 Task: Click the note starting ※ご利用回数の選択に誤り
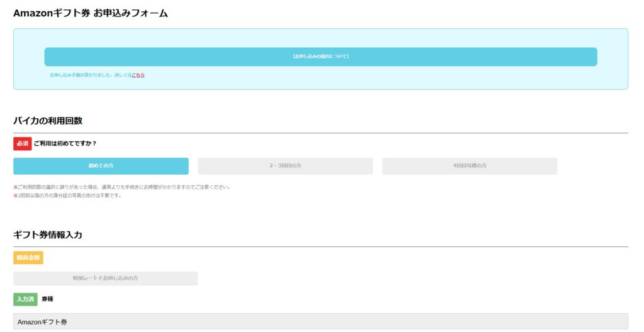121,187
